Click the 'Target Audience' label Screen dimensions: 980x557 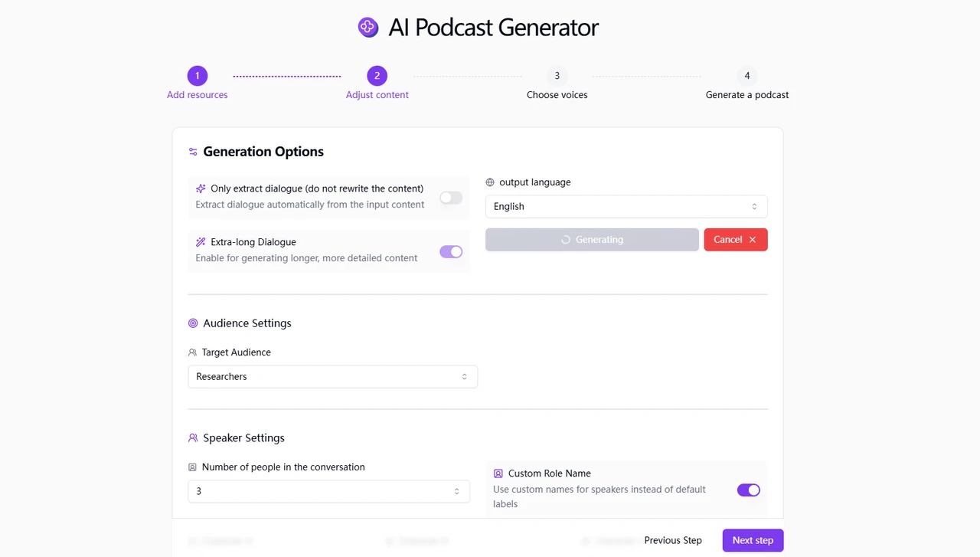(237, 352)
